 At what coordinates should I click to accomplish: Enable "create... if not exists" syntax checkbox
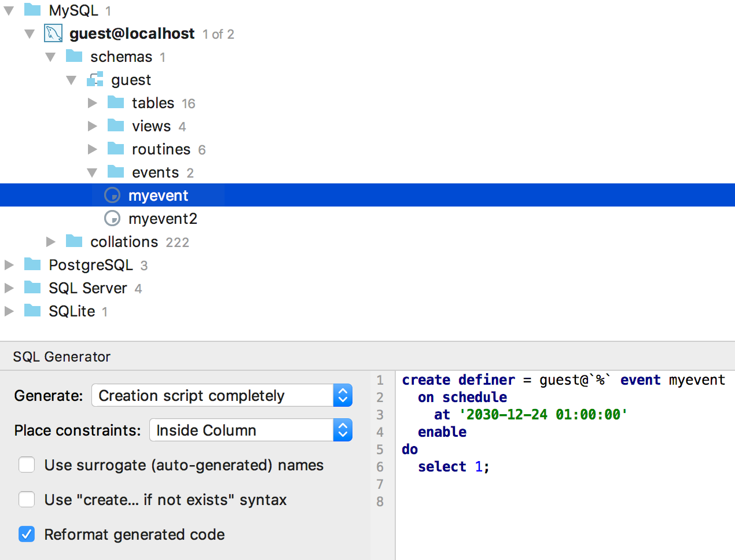(x=27, y=500)
